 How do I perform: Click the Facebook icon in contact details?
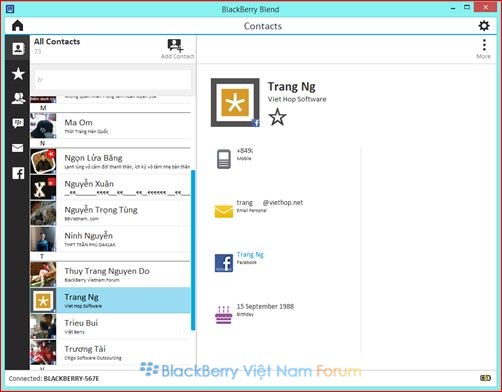coord(224,263)
